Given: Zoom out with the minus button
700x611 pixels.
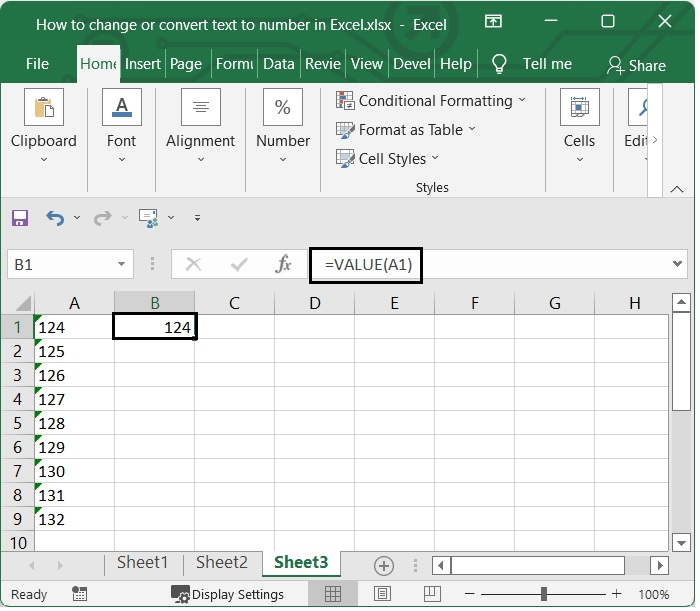Looking at the screenshot, I should (470, 594).
